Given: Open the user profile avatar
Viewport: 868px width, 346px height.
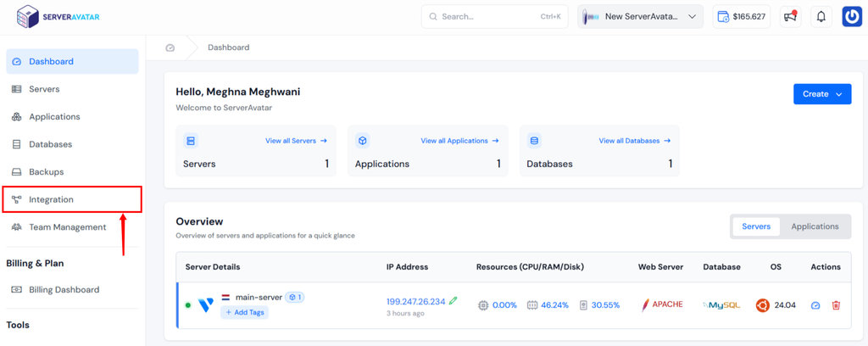Looking at the screenshot, I should tap(853, 17).
